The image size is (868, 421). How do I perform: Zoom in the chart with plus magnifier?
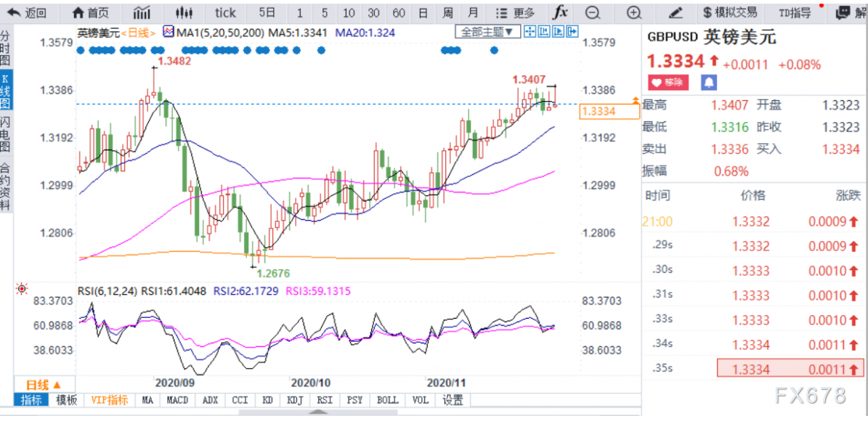coord(634,12)
